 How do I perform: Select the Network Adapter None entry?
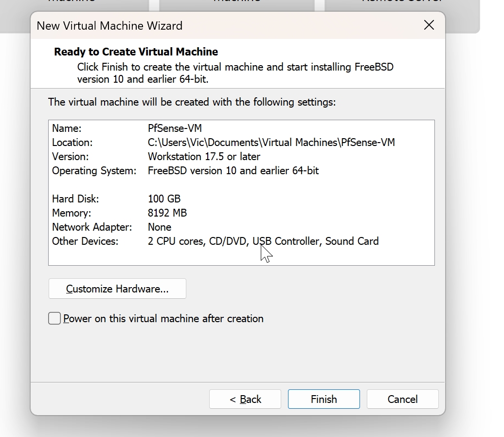coord(160,227)
